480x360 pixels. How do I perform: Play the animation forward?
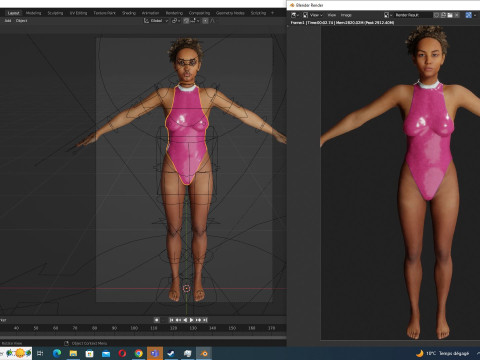tap(192, 320)
